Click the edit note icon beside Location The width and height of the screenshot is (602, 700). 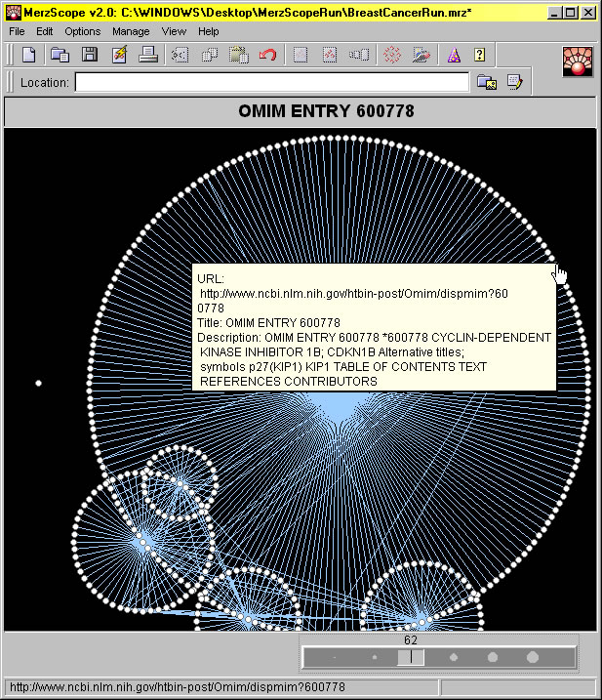pos(514,83)
